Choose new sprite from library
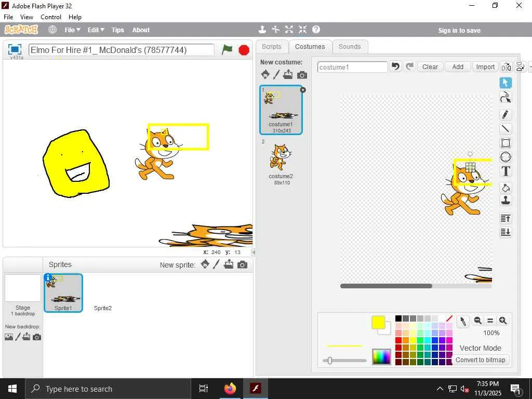The height and width of the screenshot is (399, 532). pos(205,264)
